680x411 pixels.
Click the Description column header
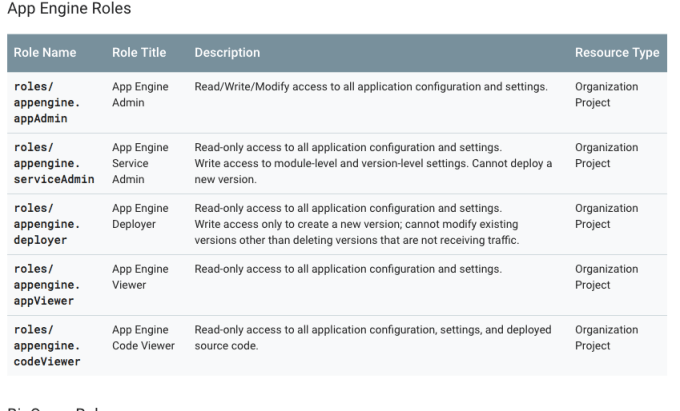(227, 52)
